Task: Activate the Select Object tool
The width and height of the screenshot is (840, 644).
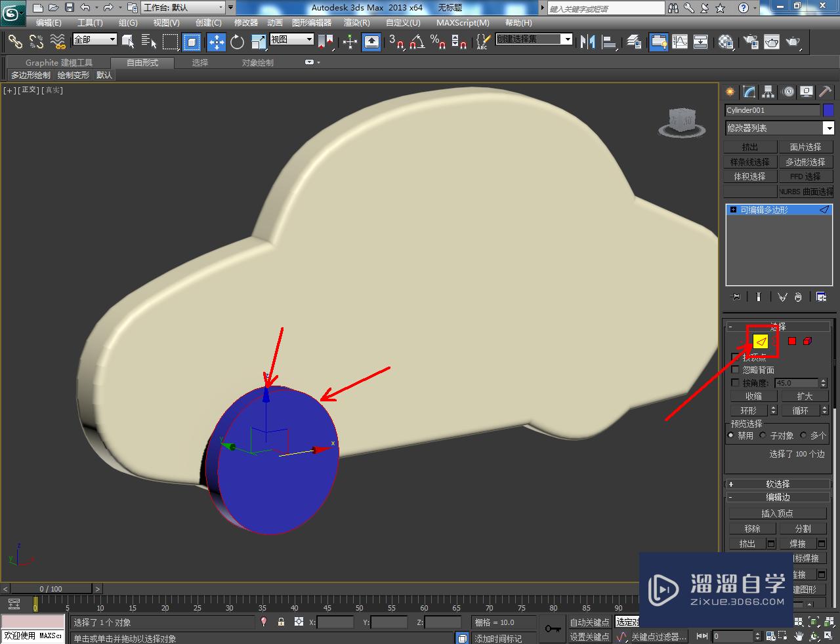Action: pos(128,42)
